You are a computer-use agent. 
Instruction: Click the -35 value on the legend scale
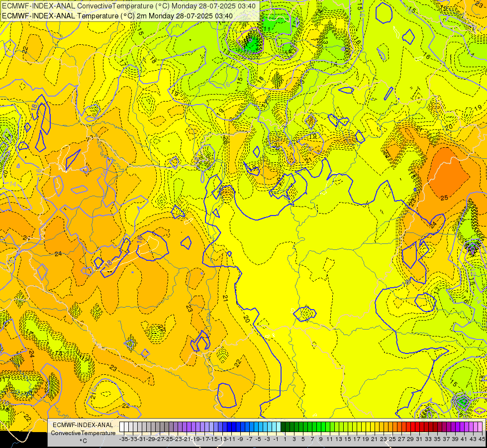(124, 439)
